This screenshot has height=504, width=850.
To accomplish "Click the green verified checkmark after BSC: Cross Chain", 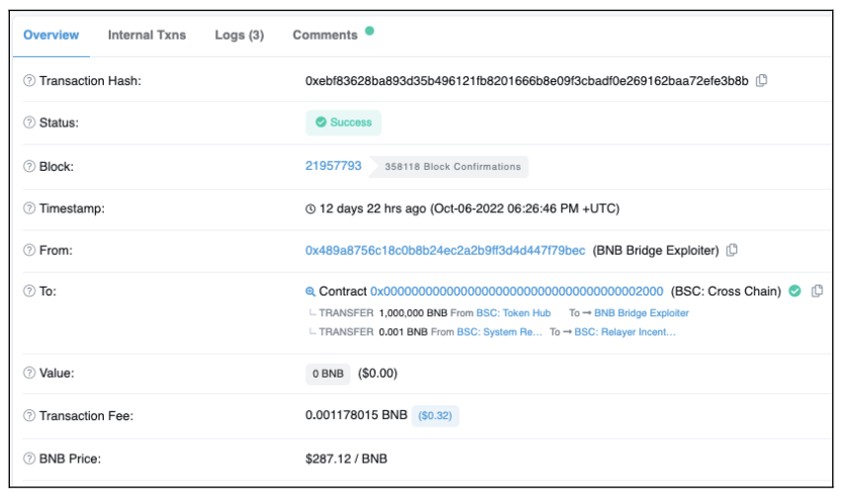I will coord(795,291).
